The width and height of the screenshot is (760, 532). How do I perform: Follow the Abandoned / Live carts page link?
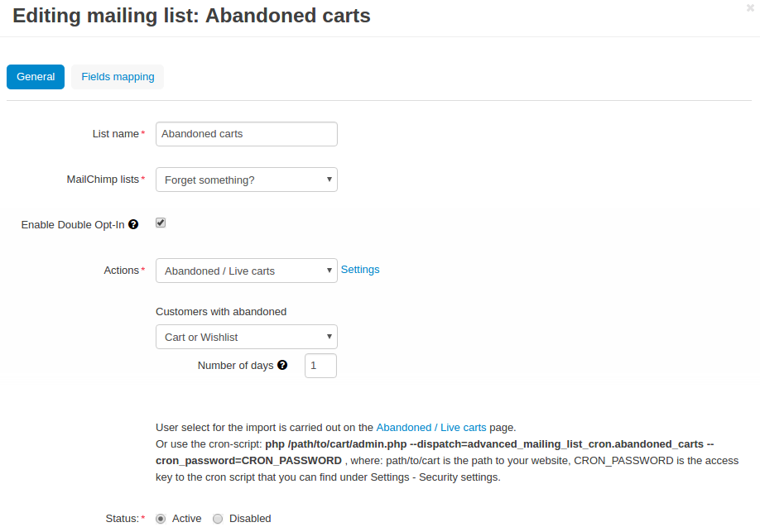click(431, 428)
